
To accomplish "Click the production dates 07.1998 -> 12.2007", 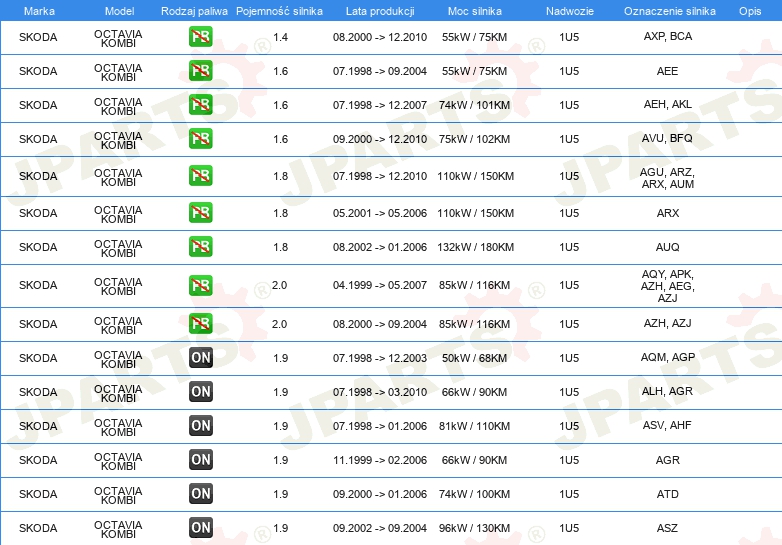I will pos(380,105).
